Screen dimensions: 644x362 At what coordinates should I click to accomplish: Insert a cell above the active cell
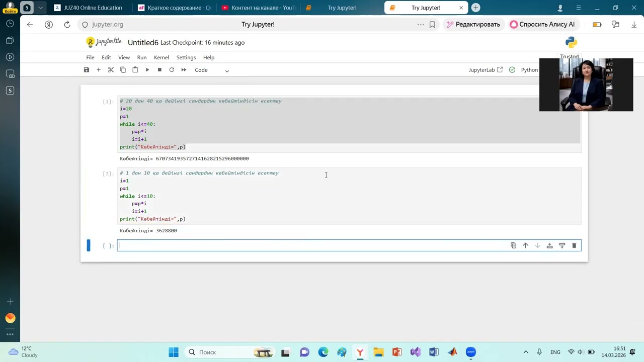549,245
